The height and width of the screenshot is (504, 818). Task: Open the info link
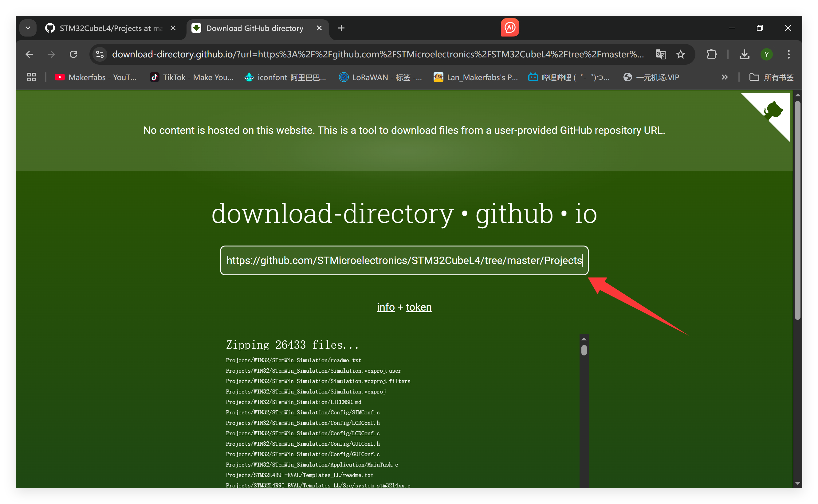point(385,307)
